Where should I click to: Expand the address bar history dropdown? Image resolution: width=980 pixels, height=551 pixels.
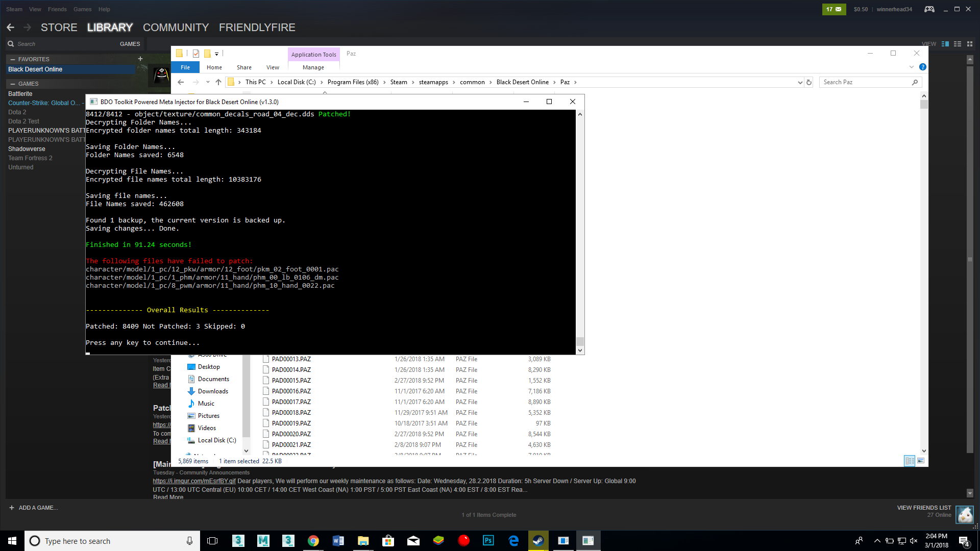pyautogui.click(x=800, y=82)
